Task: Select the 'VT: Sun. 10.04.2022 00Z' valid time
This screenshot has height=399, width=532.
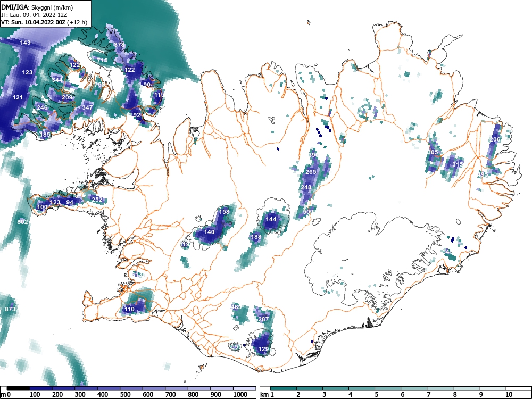Action: point(34,22)
